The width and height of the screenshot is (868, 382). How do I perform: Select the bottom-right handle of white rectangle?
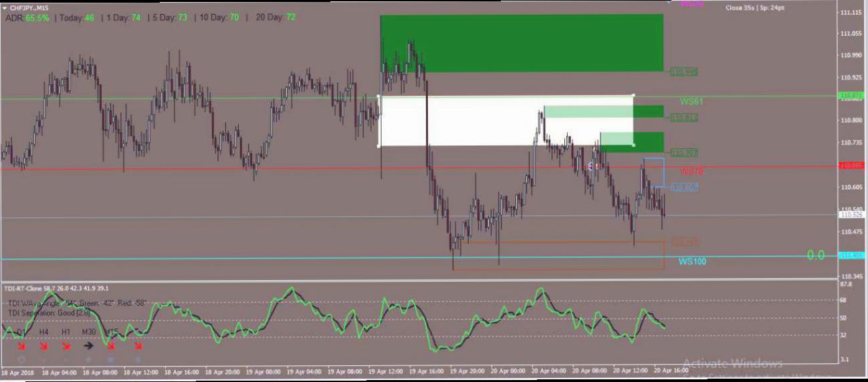point(633,145)
